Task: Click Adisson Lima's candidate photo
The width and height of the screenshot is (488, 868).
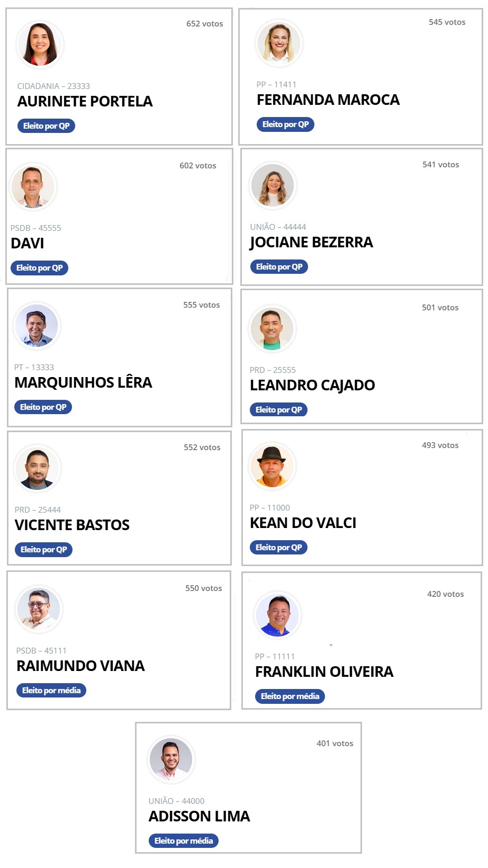Action: point(171,759)
